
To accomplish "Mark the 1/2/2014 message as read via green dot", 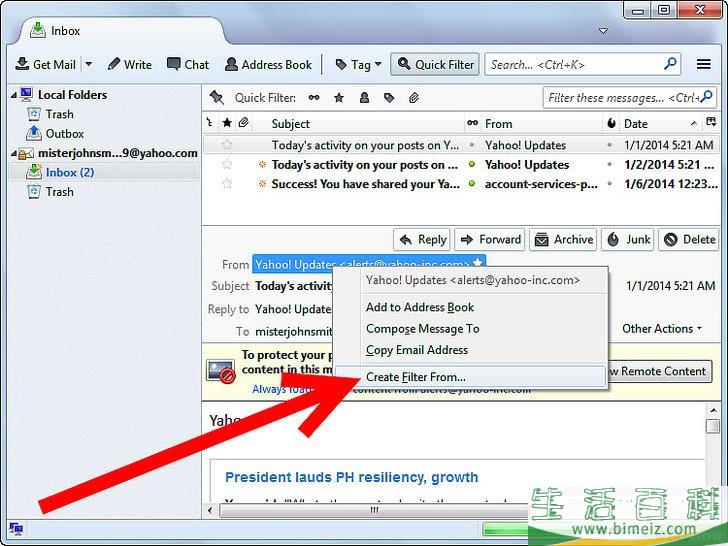I will coord(472,164).
